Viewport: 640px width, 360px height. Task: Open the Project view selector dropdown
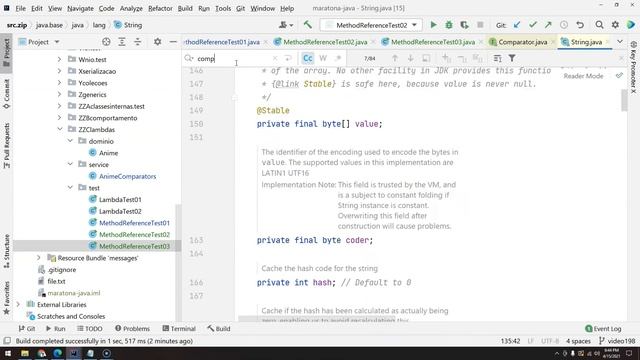tap(39, 42)
